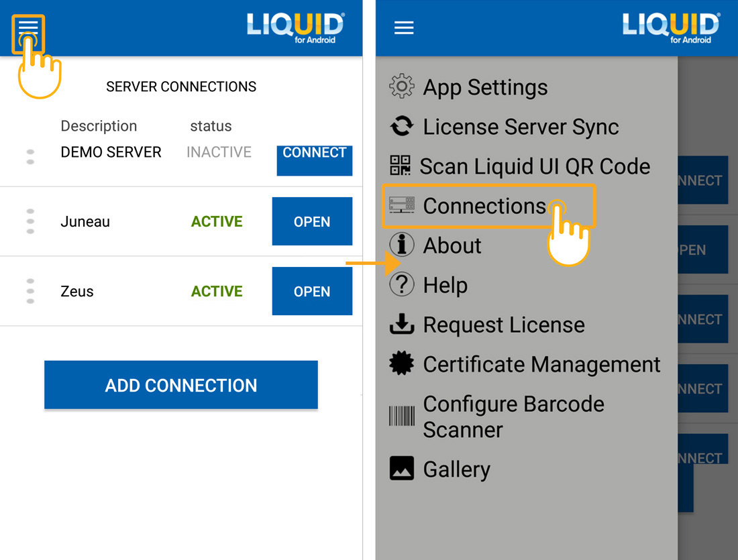Click the Help question mark icon
This screenshot has width=738, height=560.
click(x=402, y=285)
